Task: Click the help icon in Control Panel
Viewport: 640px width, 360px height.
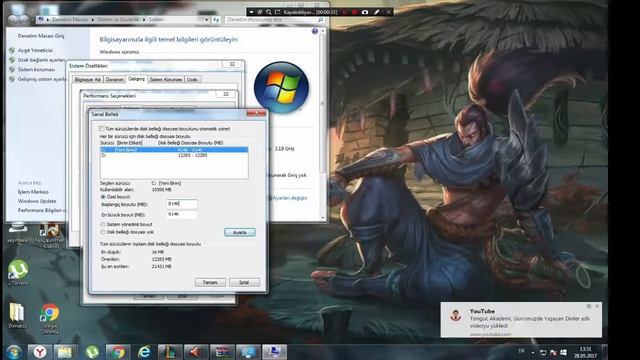Action: (315, 31)
